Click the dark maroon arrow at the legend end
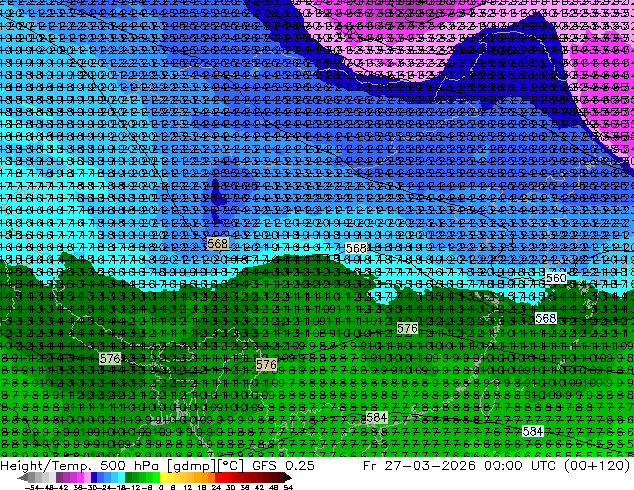The image size is (634, 490). click(x=288, y=477)
